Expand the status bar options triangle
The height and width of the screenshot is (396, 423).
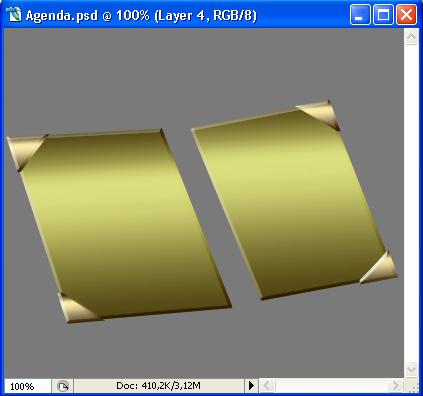(251, 386)
